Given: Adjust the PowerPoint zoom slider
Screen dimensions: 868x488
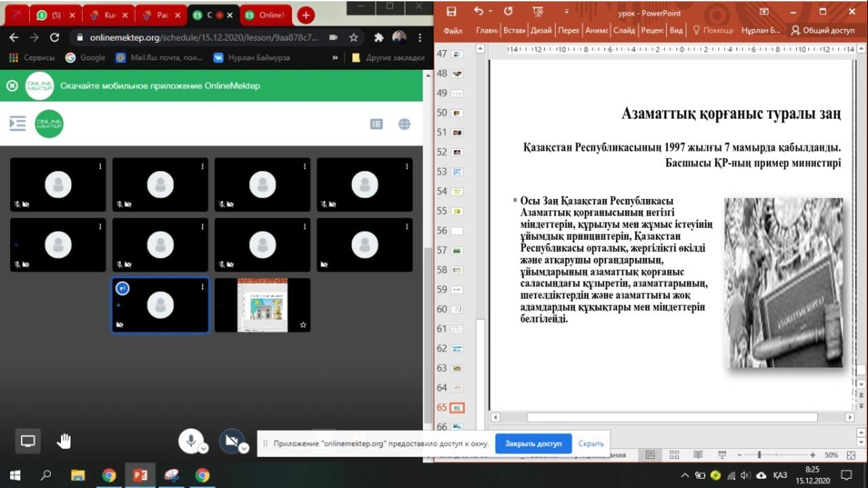Looking at the screenshot, I should coord(759,455).
